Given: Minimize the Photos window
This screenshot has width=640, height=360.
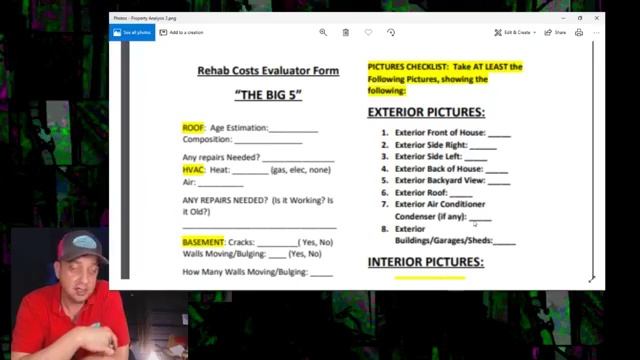Looking at the screenshot, I should coord(564,18).
